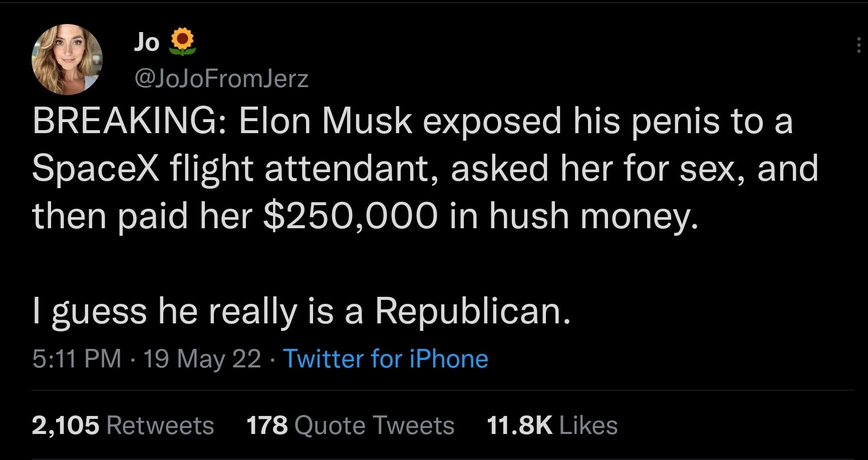
Task: Click the timestamp 5:11 PM
Action: click(x=73, y=358)
